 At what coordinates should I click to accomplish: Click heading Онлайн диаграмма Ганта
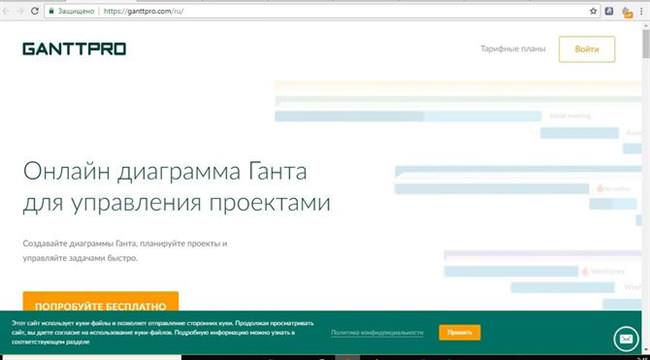click(x=165, y=172)
